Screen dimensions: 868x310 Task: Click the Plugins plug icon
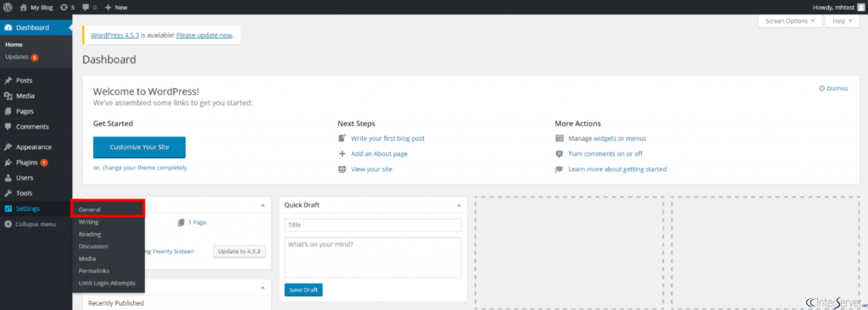click(8, 163)
